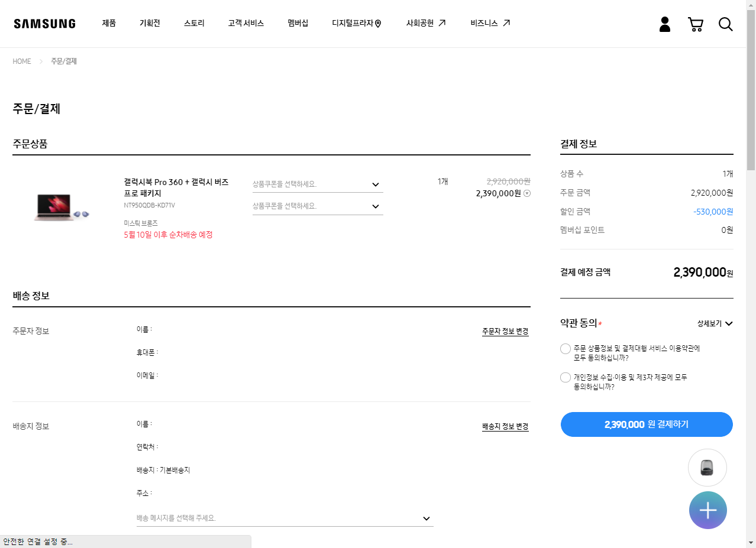Click the scrollbar up arrow
The image size is (756, 548).
(751, 5)
